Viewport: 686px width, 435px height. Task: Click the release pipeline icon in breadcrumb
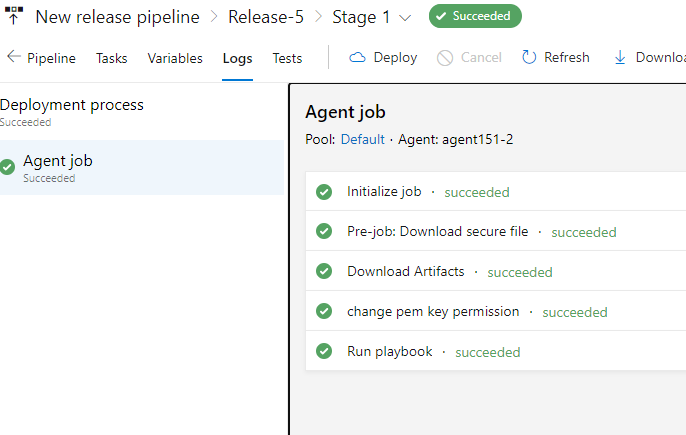tap(14, 16)
